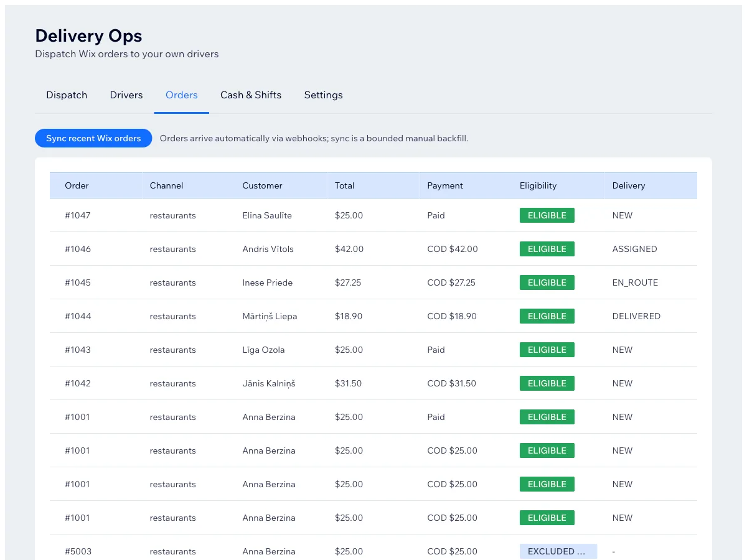
Task: Click the Total column header
Action: click(344, 185)
